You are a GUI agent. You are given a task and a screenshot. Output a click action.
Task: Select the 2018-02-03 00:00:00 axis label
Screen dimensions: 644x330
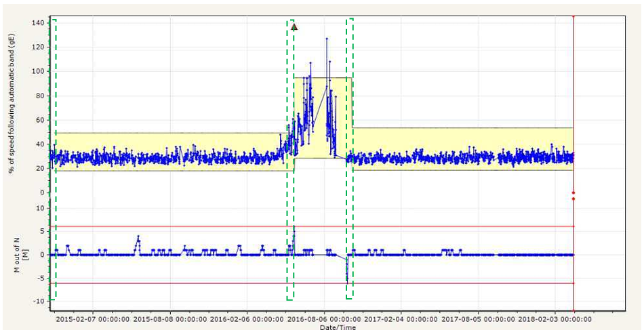click(556, 318)
